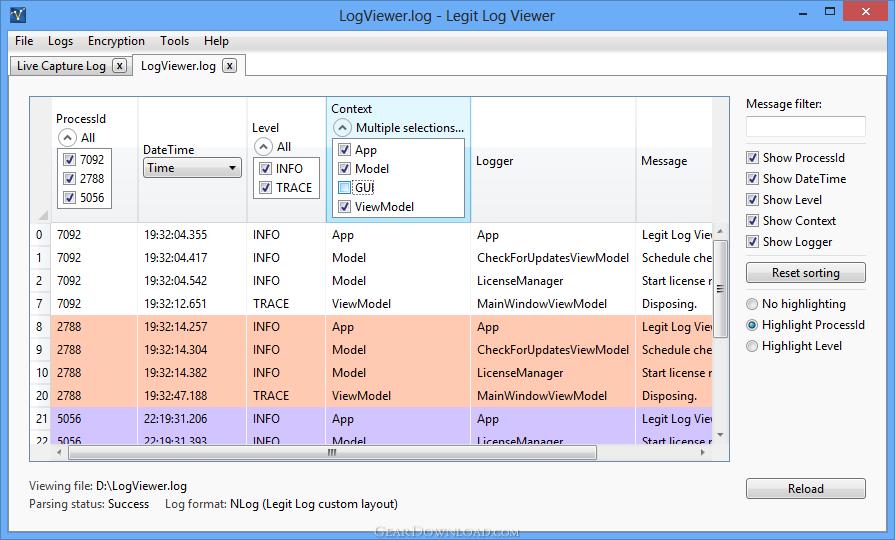Select Highlight Level radio option
895x540 pixels.
(x=752, y=346)
